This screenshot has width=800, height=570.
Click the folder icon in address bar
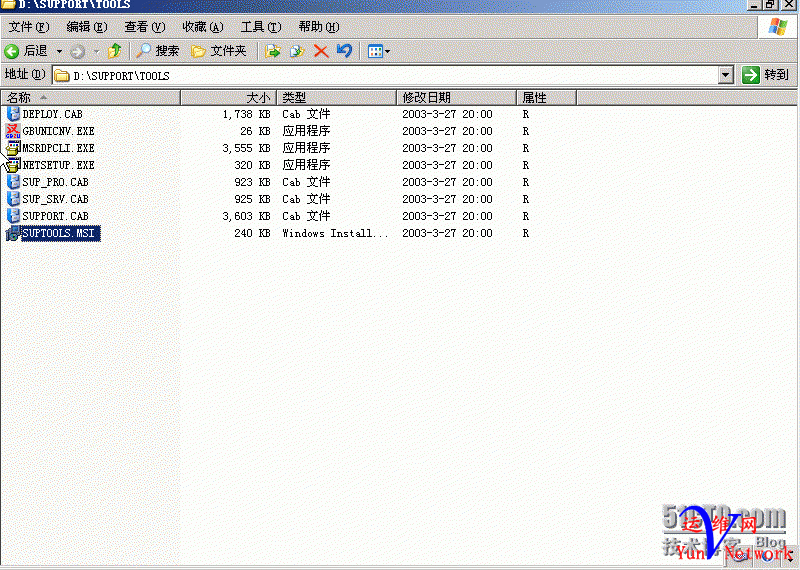click(x=62, y=76)
